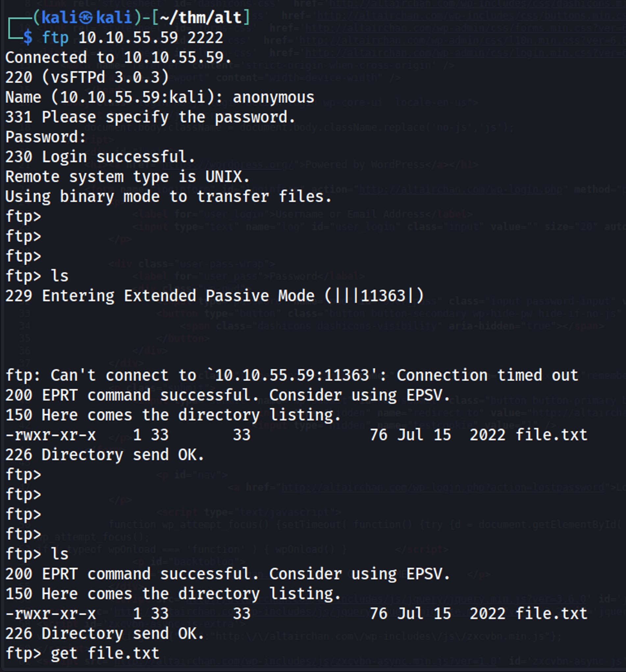Click file.txt in the second directory listing
Viewport: 626px width, 672px height.
point(551,614)
